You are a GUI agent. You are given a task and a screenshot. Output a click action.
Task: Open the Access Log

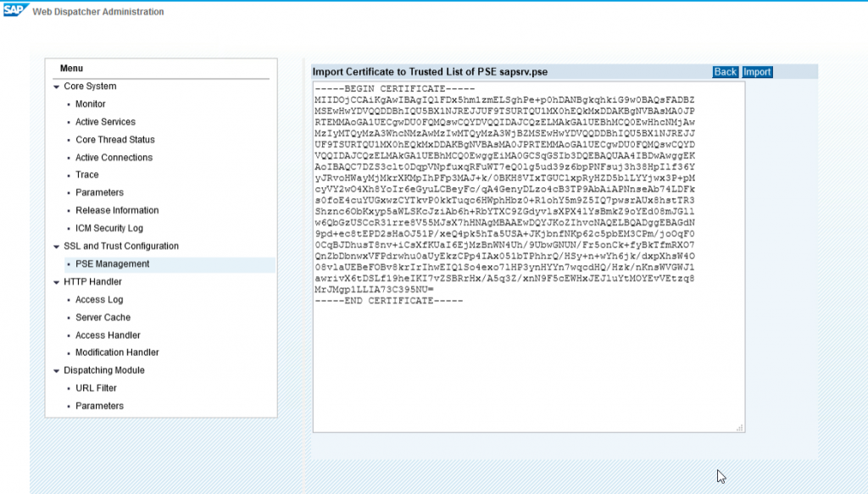(99, 299)
